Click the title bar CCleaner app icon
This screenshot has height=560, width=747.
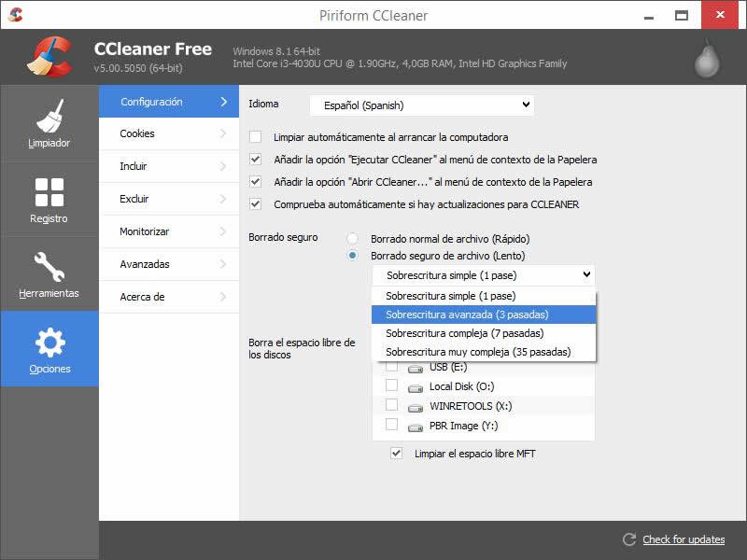15,15
